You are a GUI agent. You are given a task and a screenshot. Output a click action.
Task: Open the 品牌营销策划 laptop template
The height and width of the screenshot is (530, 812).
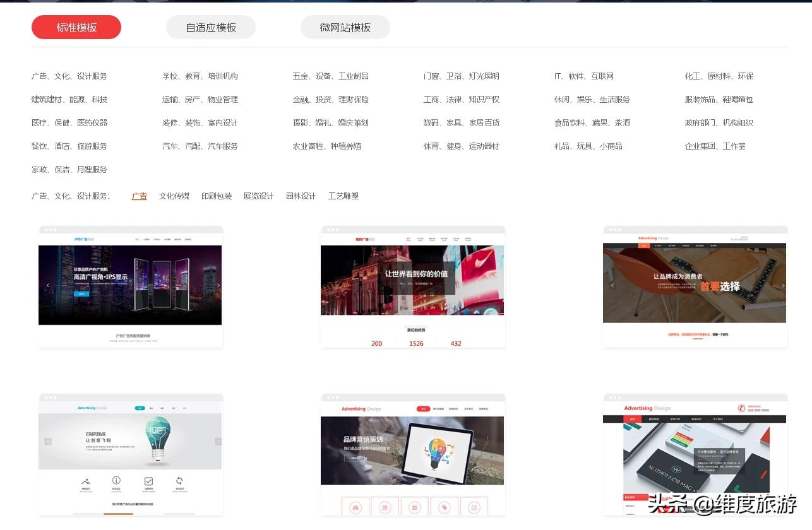click(413, 454)
